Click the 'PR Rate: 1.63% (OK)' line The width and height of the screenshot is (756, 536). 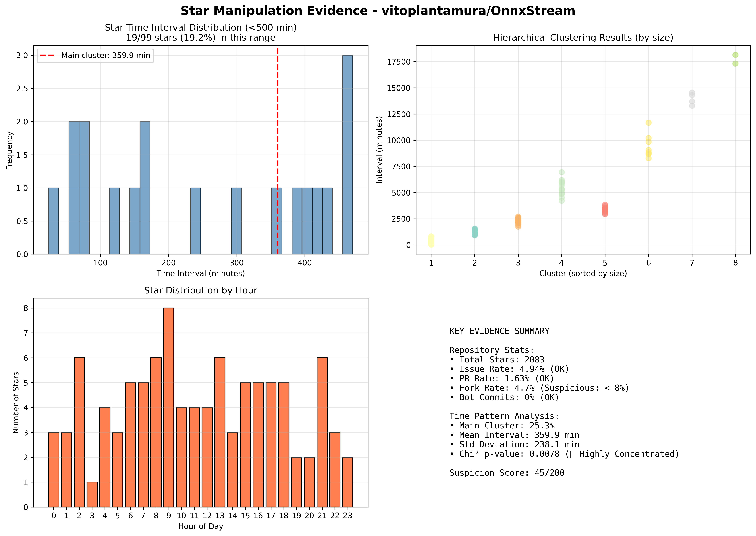(x=502, y=379)
